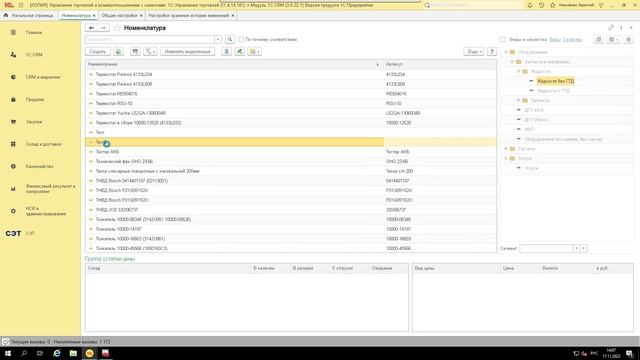Switch to Общие настройки tab
The height and width of the screenshot is (360, 640).
pos(119,16)
